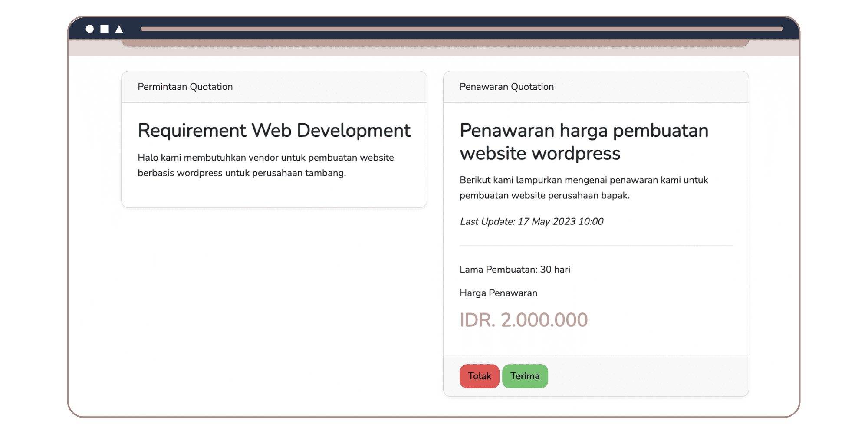Click the divider line below Last Update

596,246
